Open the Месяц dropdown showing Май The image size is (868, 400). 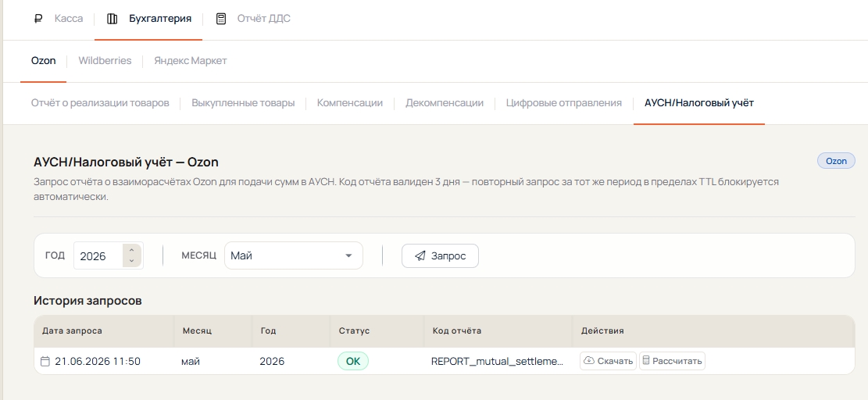tap(294, 255)
